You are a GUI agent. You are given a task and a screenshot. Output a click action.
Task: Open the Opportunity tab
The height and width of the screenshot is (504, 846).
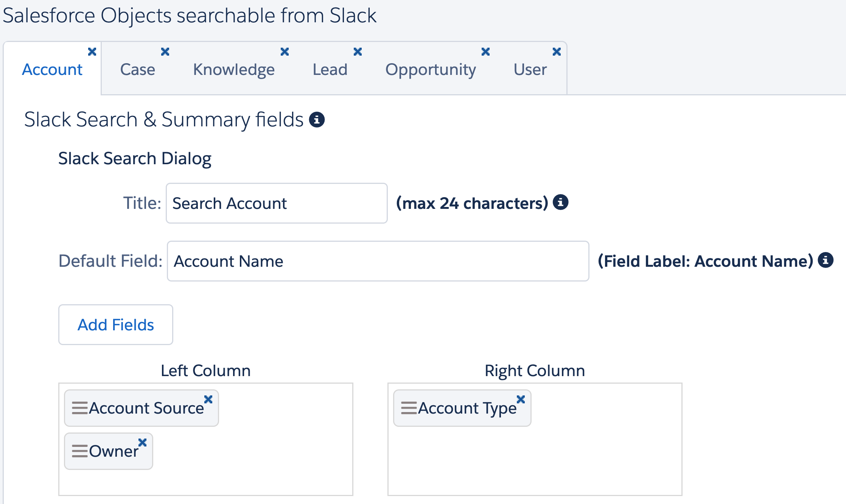click(430, 70)
